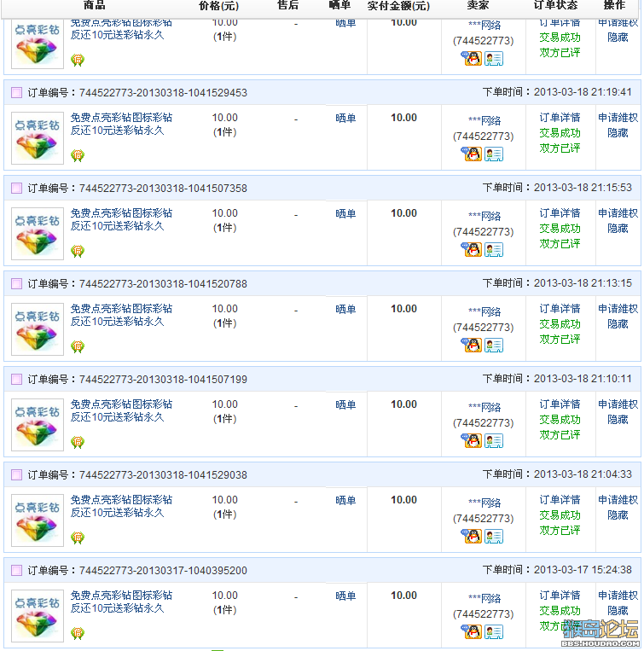The image size is (644, 651).
Task: Click green credit badge in 21:15:53 order
Action: click(78, 251)
